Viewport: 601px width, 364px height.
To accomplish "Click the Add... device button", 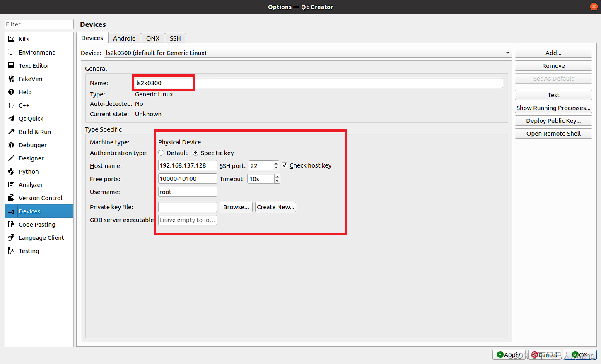I will coord(553,53).
